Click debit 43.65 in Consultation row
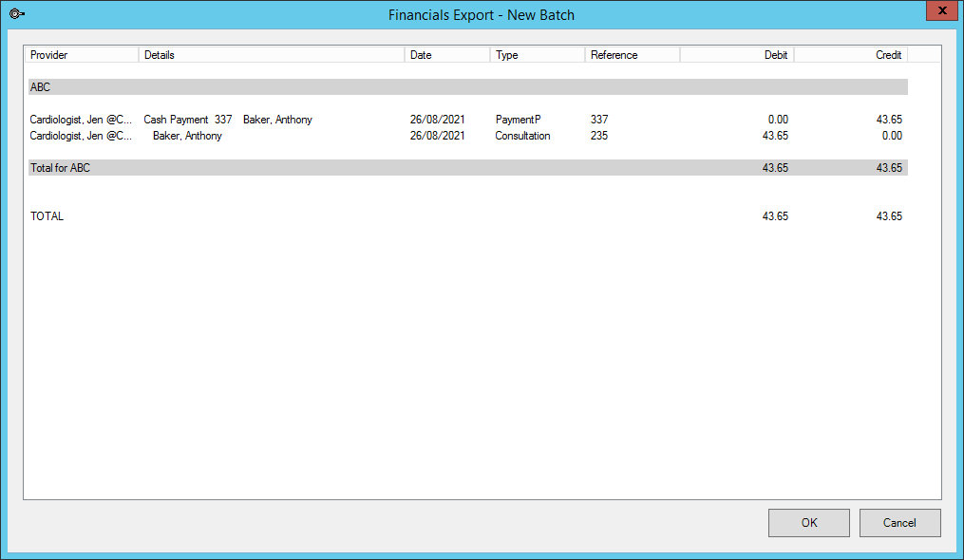 pos(775,136)
